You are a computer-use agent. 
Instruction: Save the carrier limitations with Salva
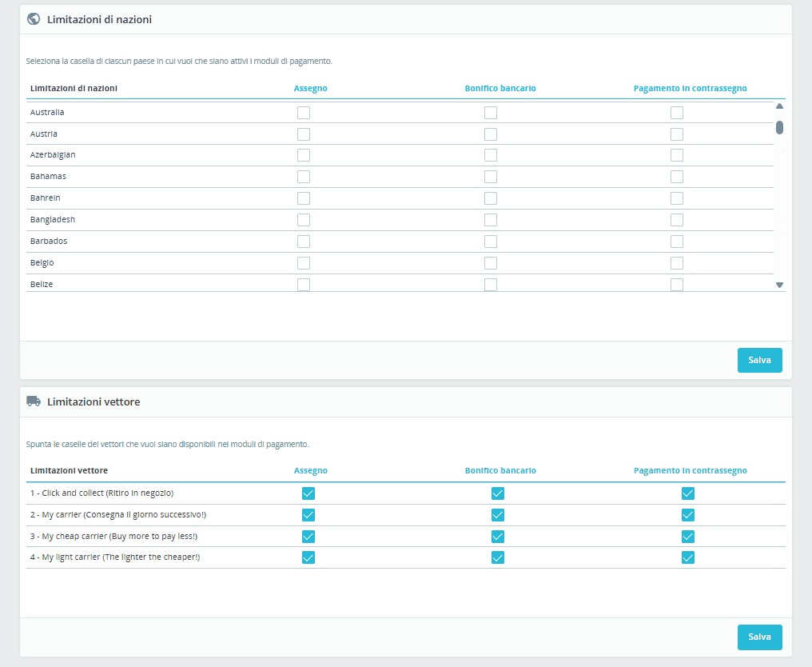coord(759,637)
